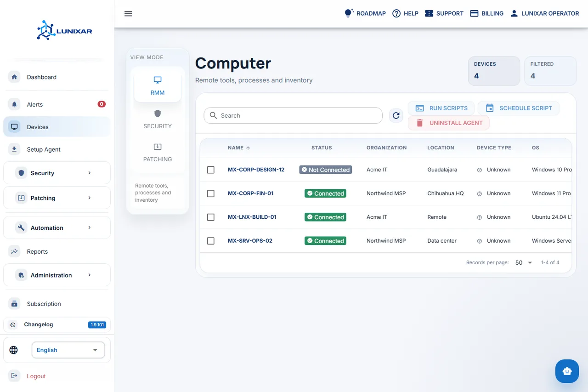Click the Alerts bell icon

coord(14,104)
